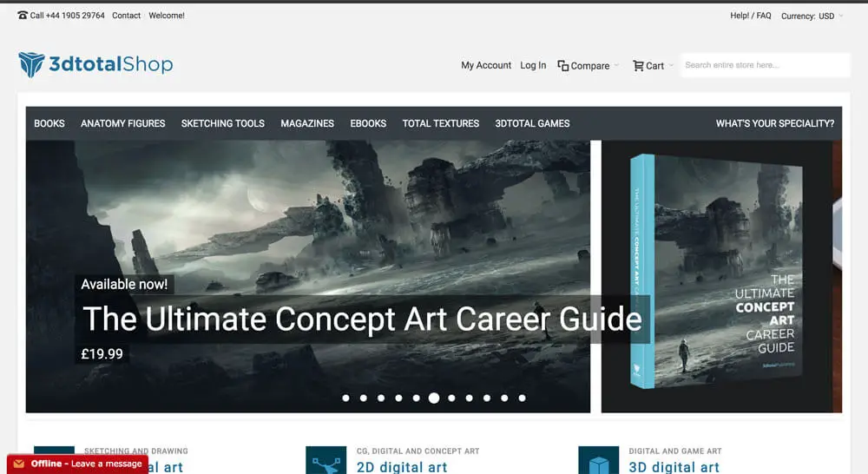
Task: Select the fifth carousel slide dot
Action: tap(417, 398)
